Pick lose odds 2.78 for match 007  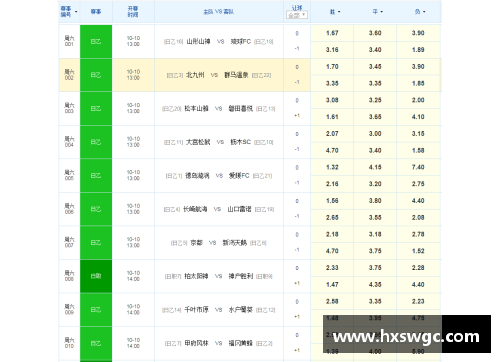point(418,234)
